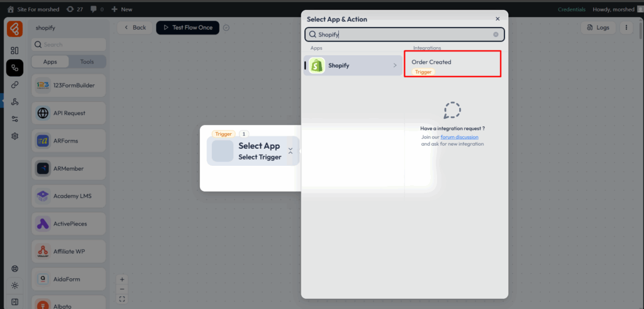
Task: Select the API Request app
Action: [69, 113]
